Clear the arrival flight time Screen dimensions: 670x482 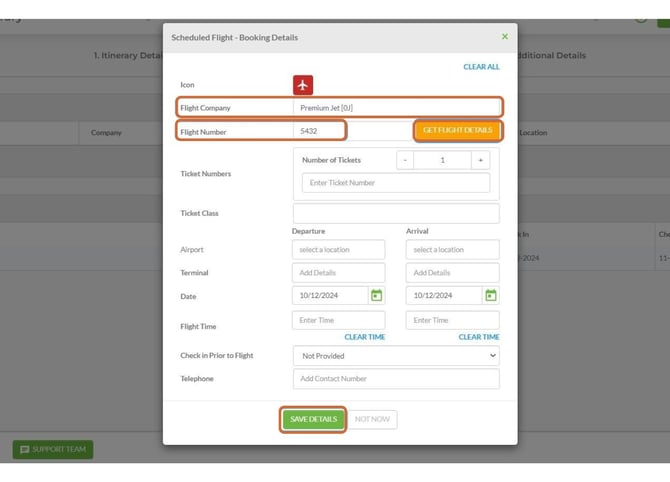[x=479, y=337]
